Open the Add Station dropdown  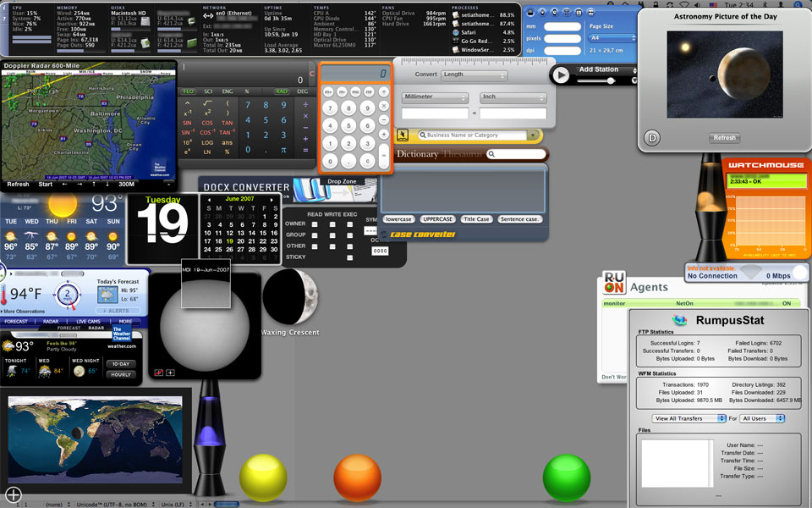(607, 69)
